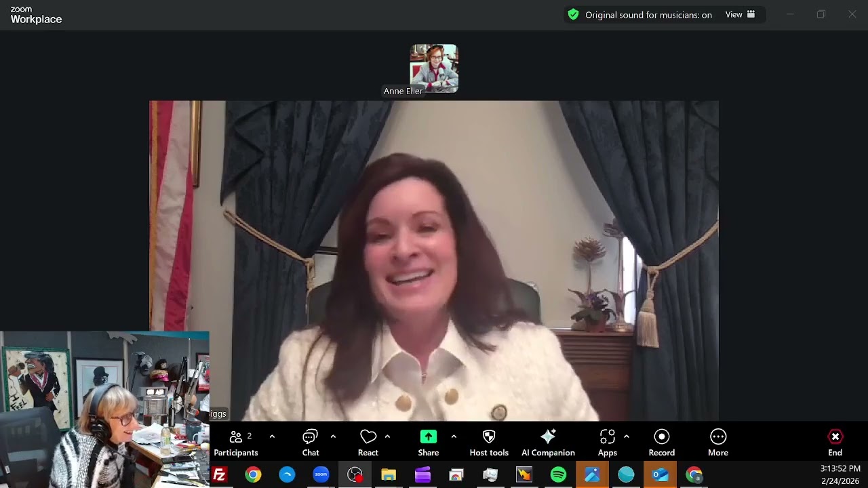868x488 pixels.
Task: Open the View layout menu
Action: tap(740, 14)
